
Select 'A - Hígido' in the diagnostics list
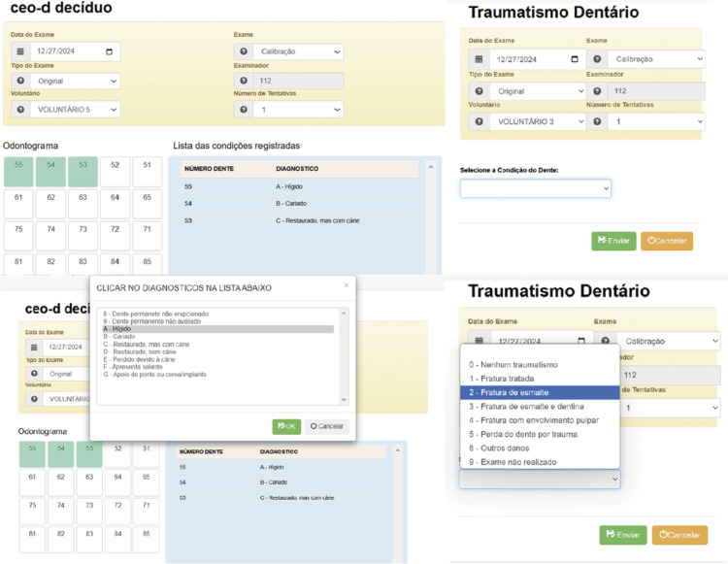[x=217, y=329]
